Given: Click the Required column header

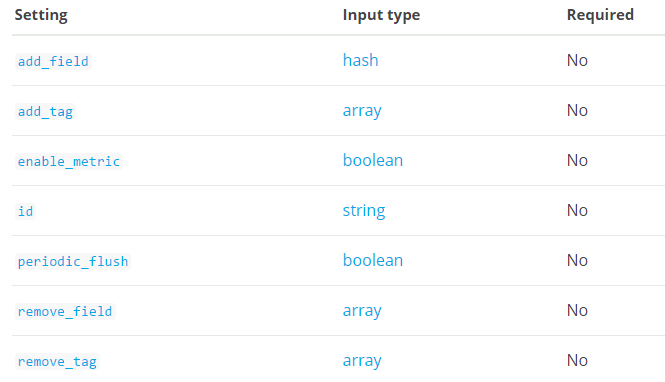Looking at the screenshot, I should 600,15.
